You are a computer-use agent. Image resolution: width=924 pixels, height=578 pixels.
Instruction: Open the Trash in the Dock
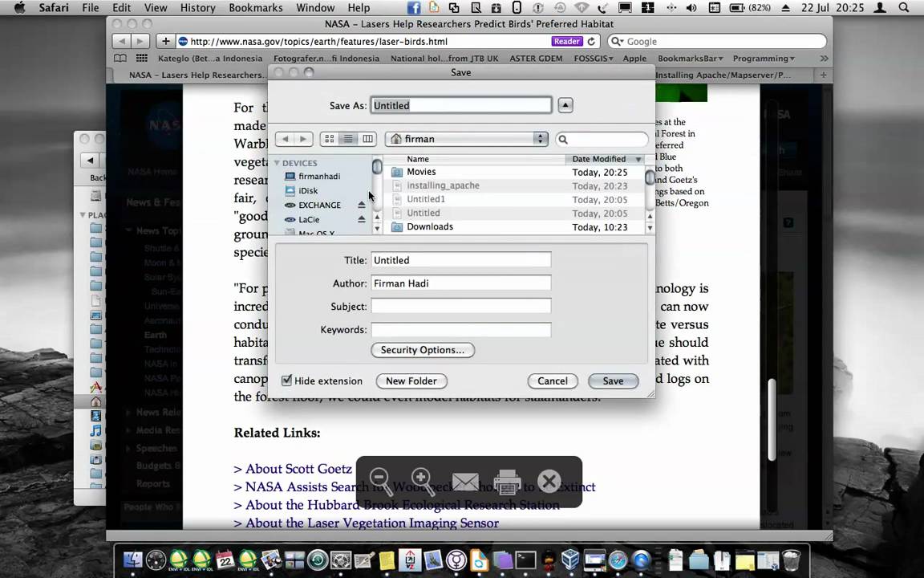click(x=792, y=559)
